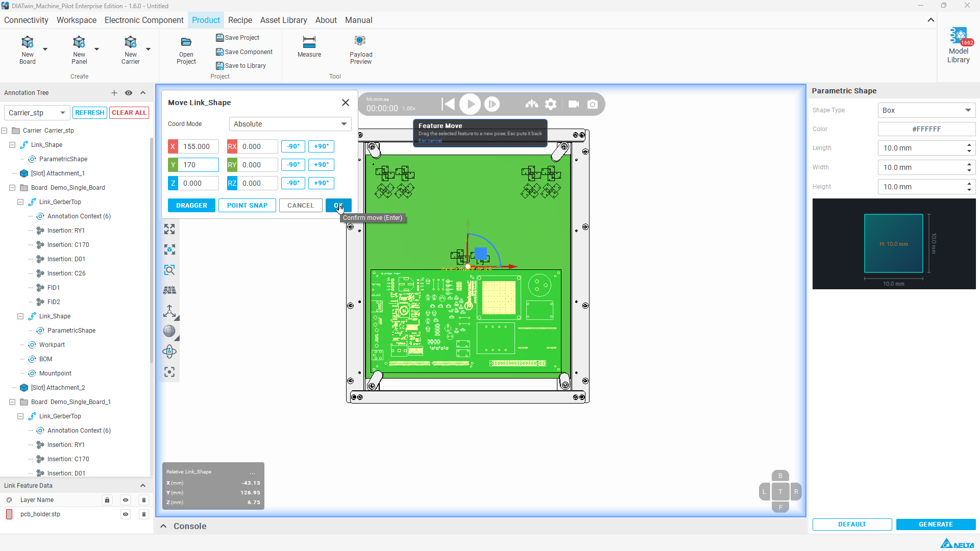Play the simulation

[470, 104]
